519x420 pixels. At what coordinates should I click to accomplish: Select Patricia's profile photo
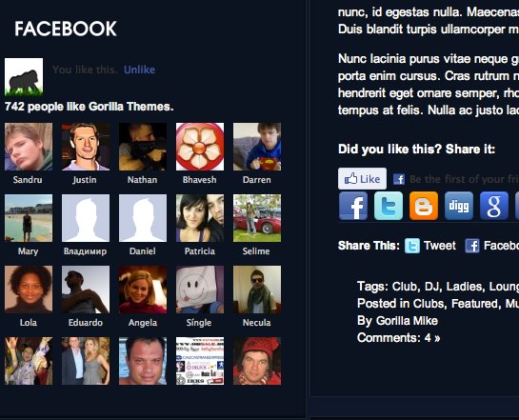pos(200,218)
